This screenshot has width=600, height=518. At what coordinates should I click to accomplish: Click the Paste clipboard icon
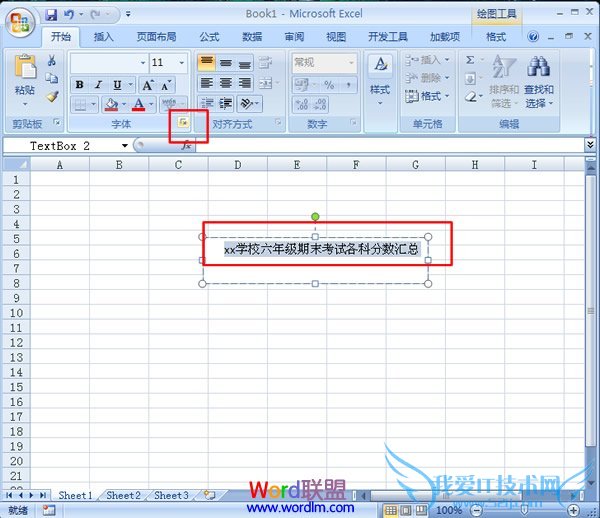pos(25,67)
